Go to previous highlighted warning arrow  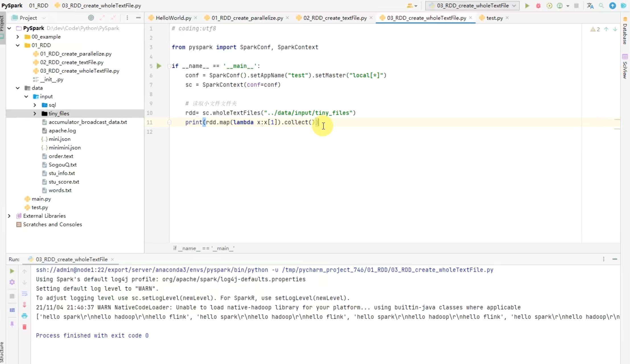click(606, 29)
